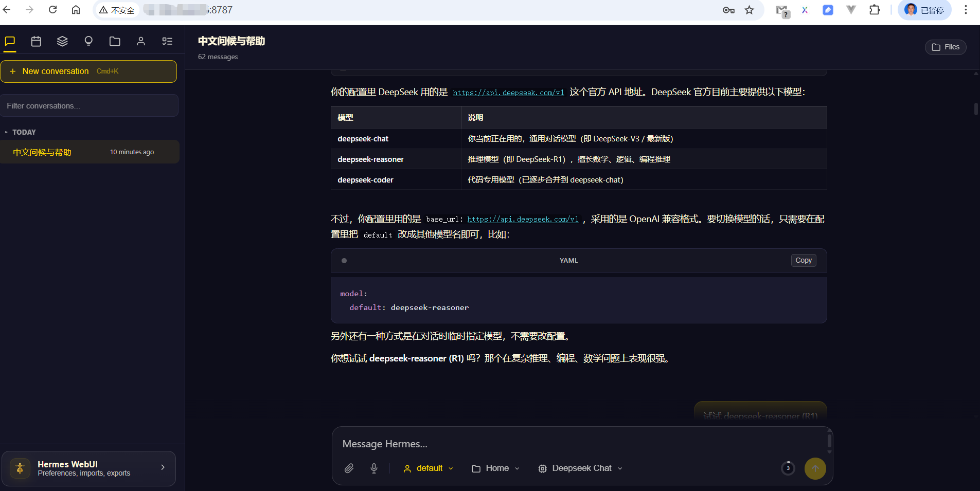Open the person profiles icon
The image size is (980, 491).
coord(141,41)
